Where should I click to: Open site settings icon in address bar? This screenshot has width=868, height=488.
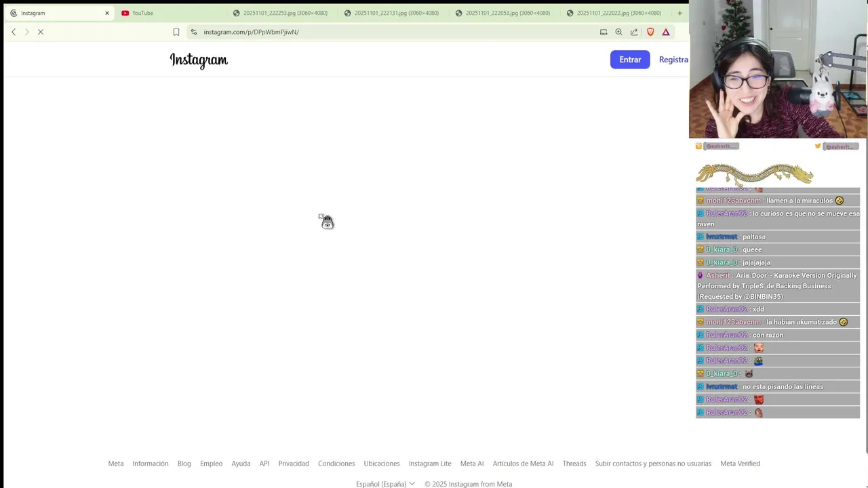tap(194, 32)
